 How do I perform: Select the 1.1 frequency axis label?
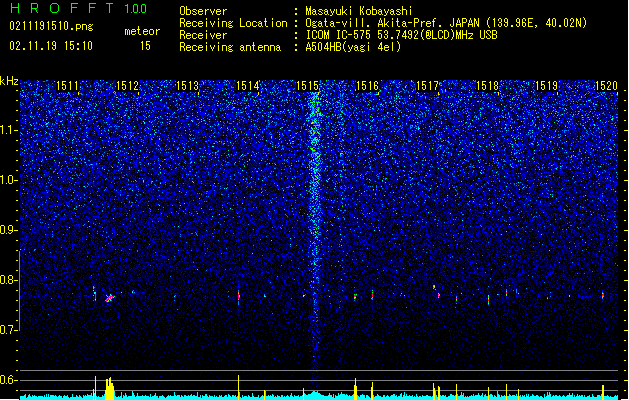pyautogui.click(x=9, y=130)
